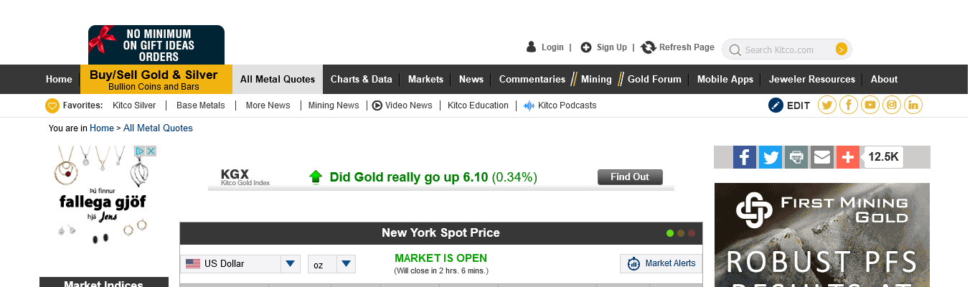Click the Refresh Page icon

point(649,47)
